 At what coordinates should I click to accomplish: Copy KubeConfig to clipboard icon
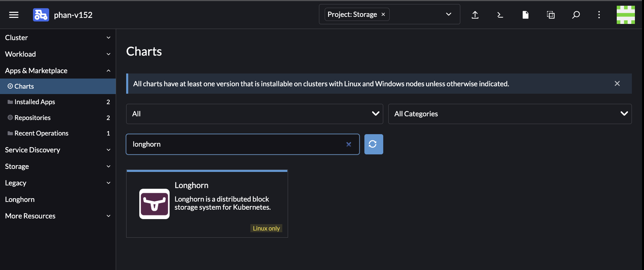click(x=550, y=15)
